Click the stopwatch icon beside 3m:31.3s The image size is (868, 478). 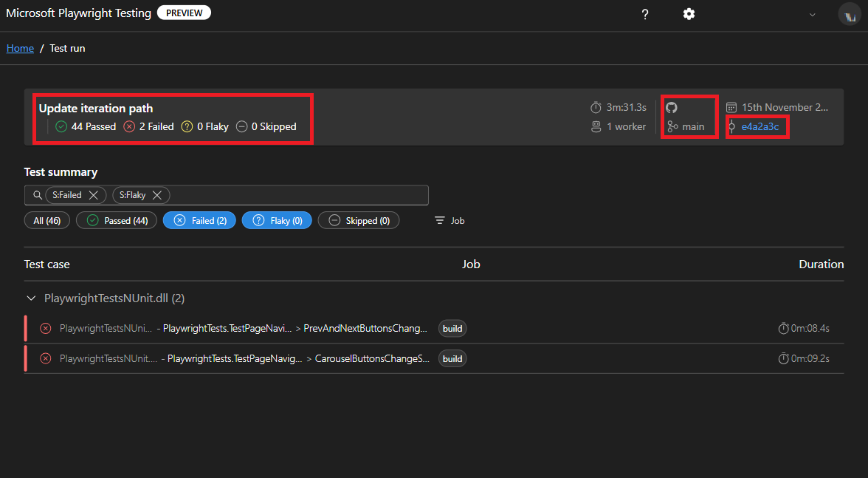pyautogui.click(x=595, y=106)
